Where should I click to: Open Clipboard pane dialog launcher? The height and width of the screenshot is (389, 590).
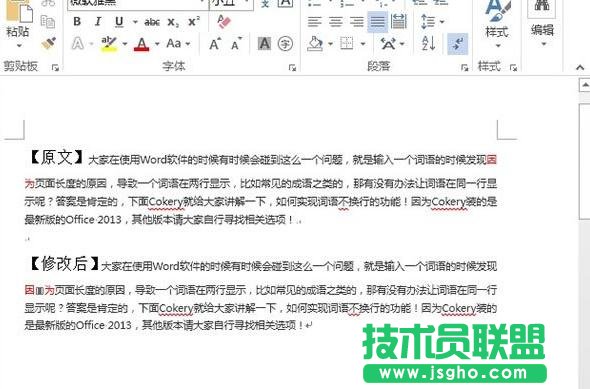55,68
